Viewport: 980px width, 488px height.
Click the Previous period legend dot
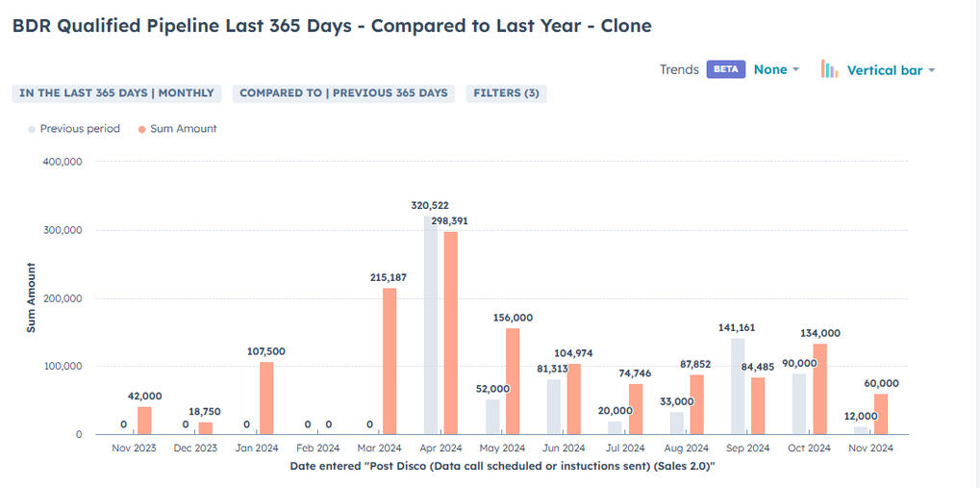(x=32, y=129)
